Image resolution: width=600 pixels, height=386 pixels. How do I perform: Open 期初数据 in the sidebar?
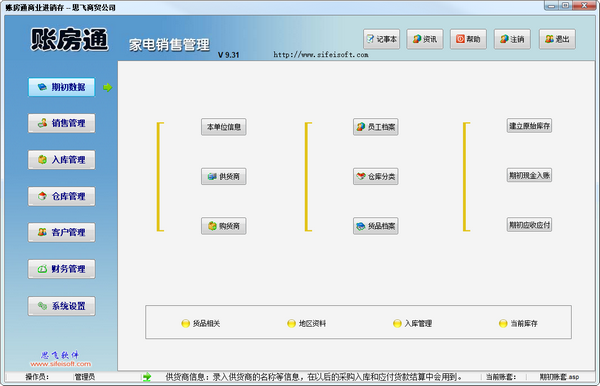click(x=62, y=87)
